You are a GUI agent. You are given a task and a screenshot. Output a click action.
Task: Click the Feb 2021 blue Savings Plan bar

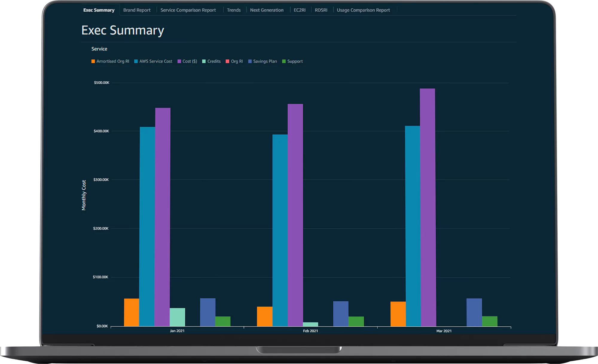[x=341, y=313]
